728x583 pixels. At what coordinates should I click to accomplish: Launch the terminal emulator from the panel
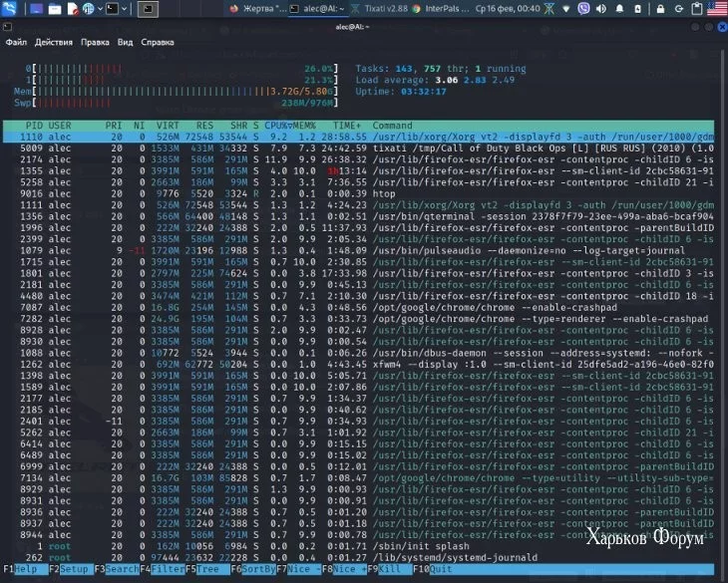[112, 8]
